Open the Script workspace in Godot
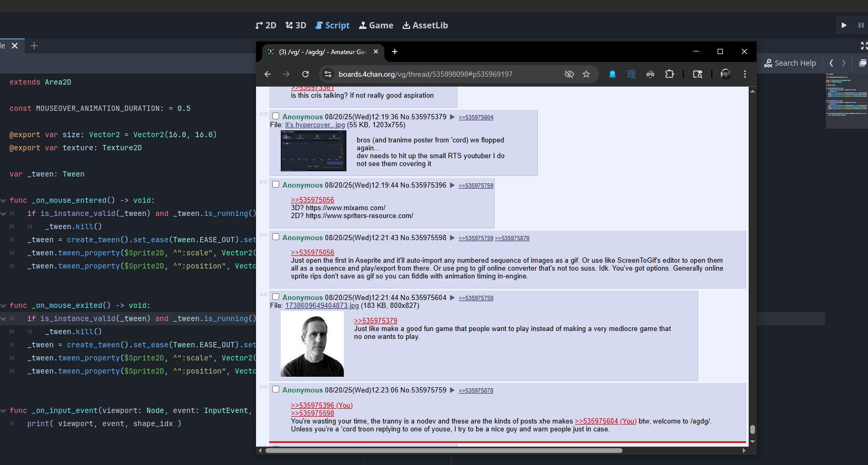868x465 pixels. coord(332,25)
